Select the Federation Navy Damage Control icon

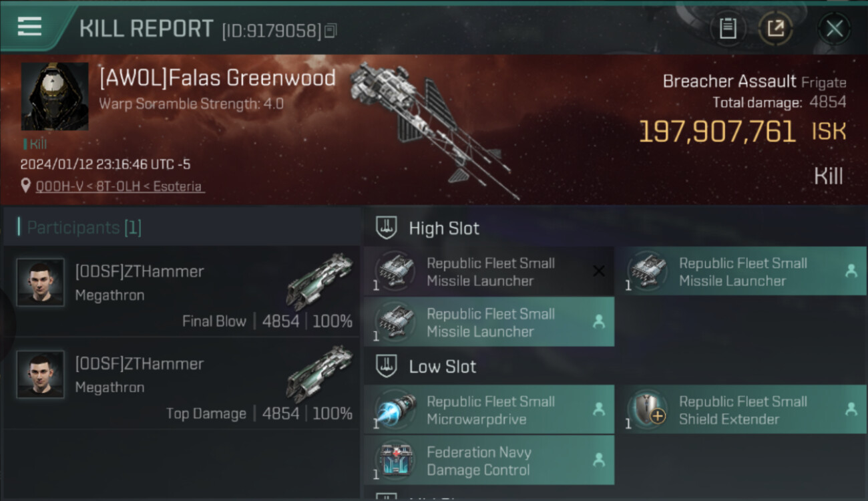[x=395, y=460]
